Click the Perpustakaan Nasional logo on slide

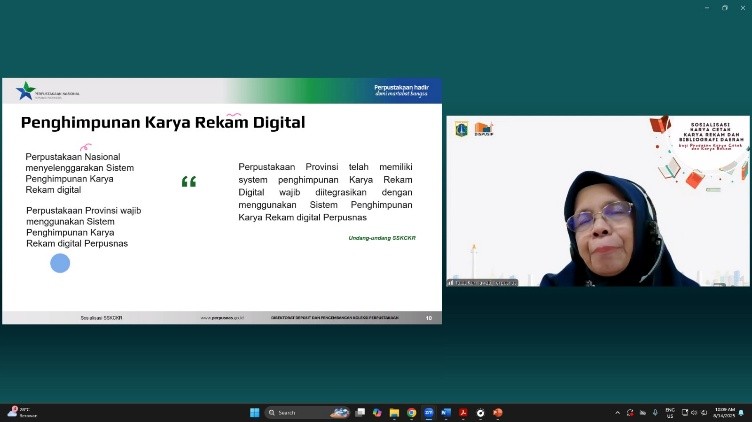click(x=47, y=91)
